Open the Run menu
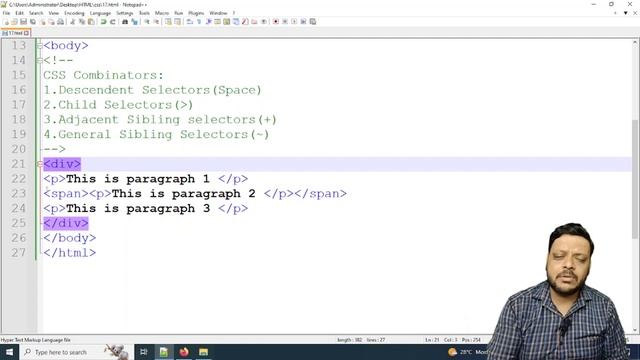640x360 pixels. tap(178, 13)
